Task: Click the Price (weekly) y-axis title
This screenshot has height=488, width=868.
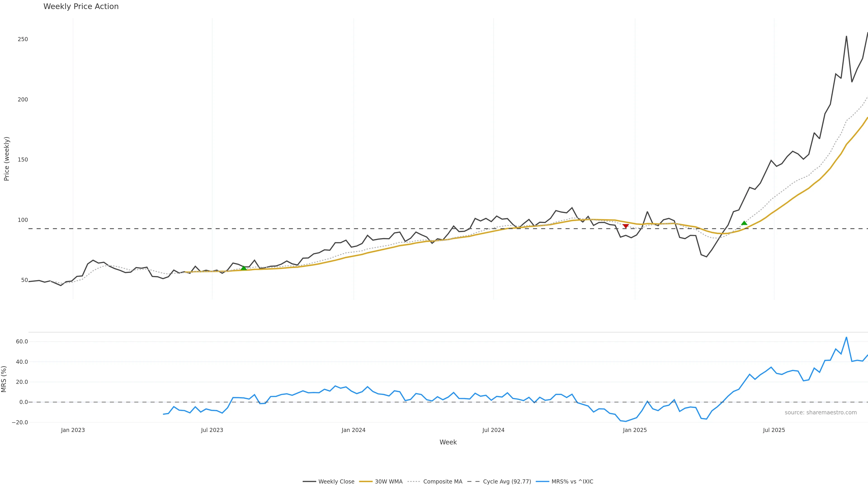Action: (6, 159)
